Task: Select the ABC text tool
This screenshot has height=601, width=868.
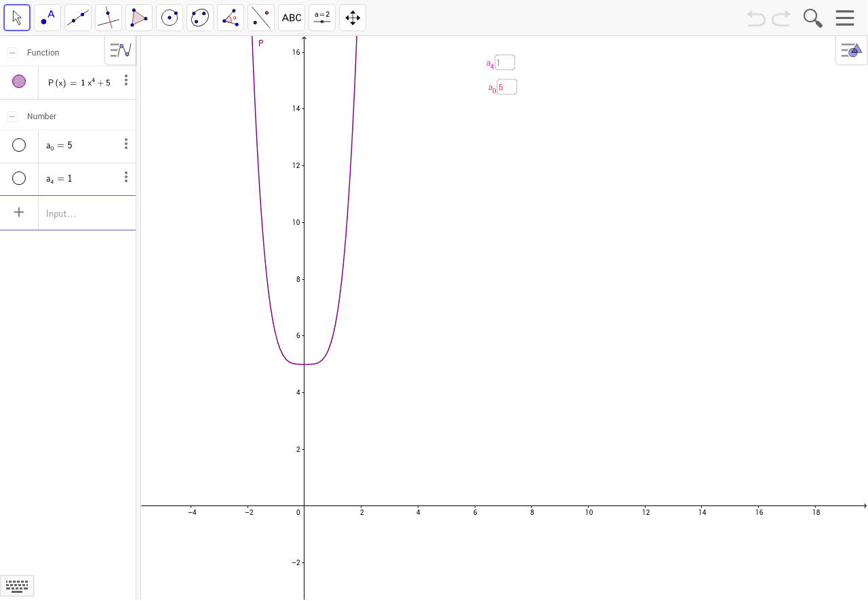Action: coord(292,18)
